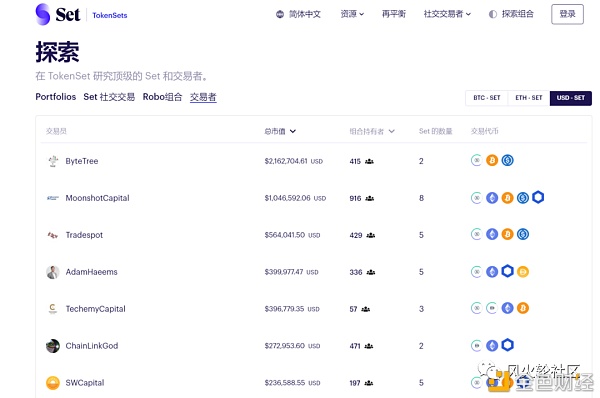This screenshot has height=398, width=600.
Task: Click the DAI icon in AdamHaeems row
Action: point(523,272)
